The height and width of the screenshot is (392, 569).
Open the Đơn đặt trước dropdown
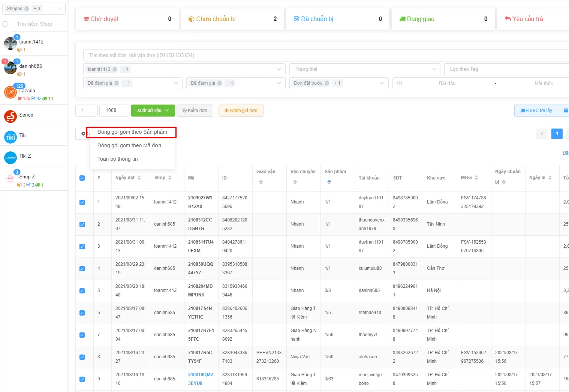[382, 83]
